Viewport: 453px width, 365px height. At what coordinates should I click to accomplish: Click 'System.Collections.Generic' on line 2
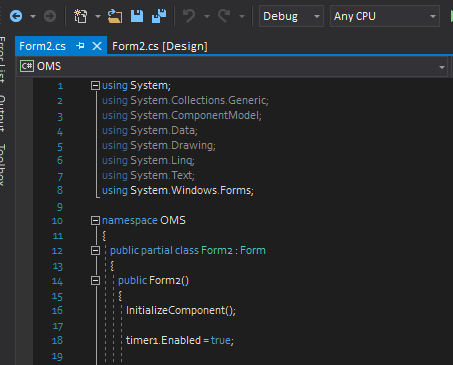pyautogui.click(x=198, y=100)
